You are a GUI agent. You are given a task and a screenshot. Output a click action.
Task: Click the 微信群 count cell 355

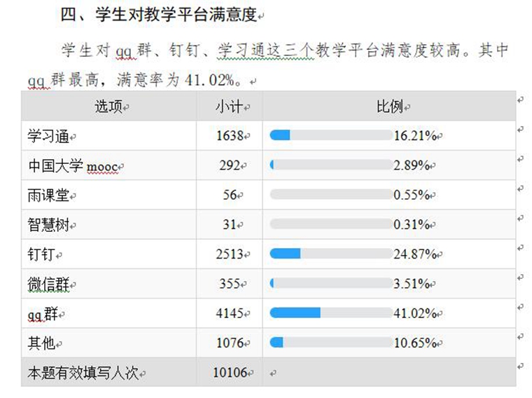[x=230, y=284]
